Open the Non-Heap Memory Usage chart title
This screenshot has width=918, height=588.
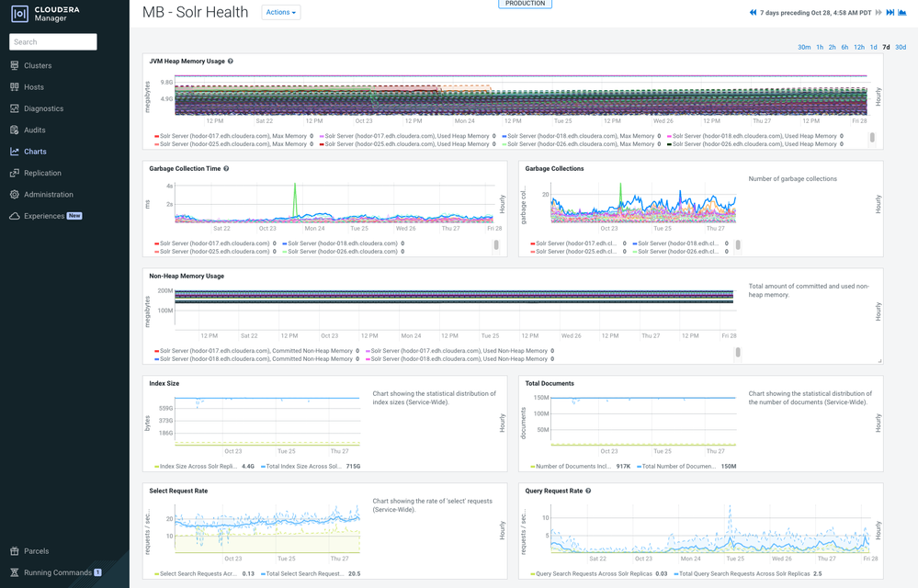pyautogui.click(x=187, y=277)
